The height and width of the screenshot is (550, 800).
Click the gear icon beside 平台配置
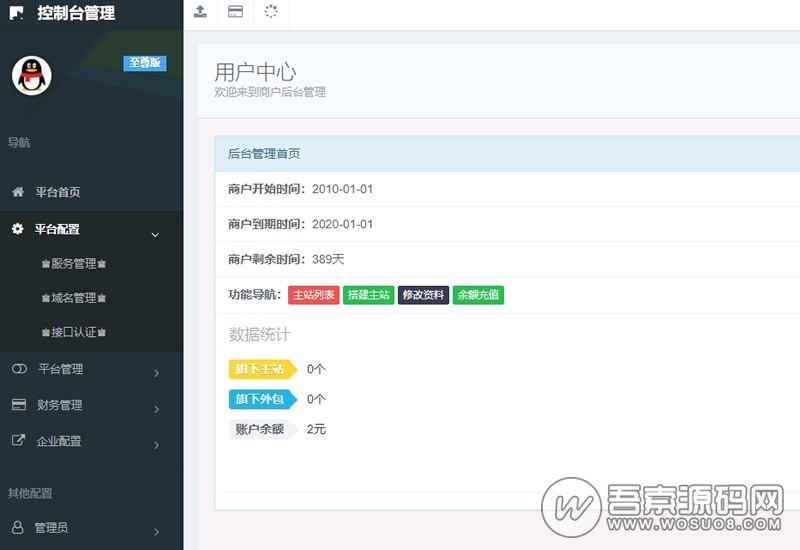pyautogui.click(x=18, y=229)
